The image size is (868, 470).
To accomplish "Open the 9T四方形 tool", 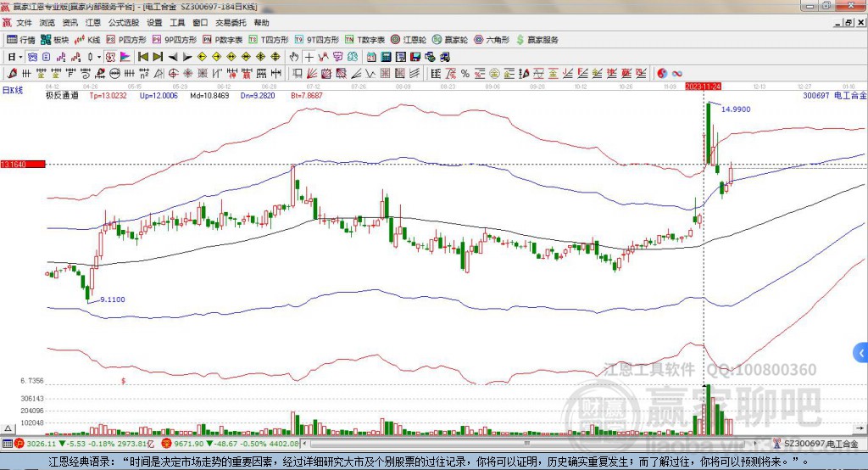I will 317,40.
